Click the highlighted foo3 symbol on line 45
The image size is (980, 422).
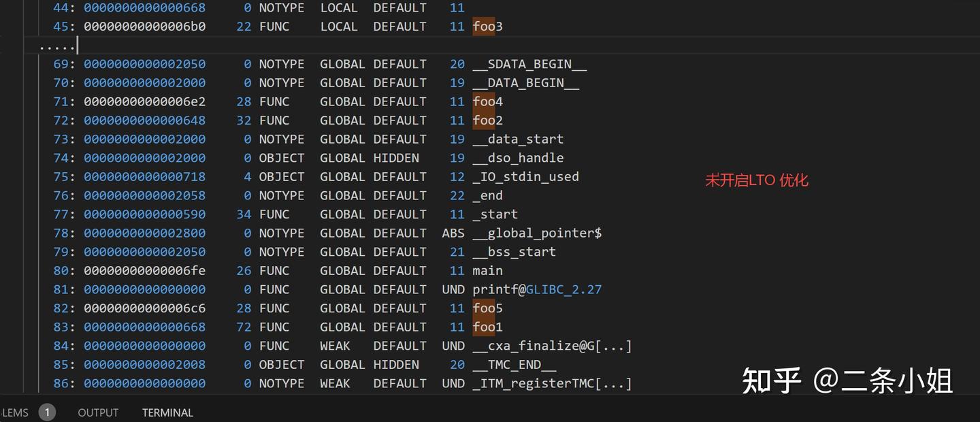(x=487, y=27)
